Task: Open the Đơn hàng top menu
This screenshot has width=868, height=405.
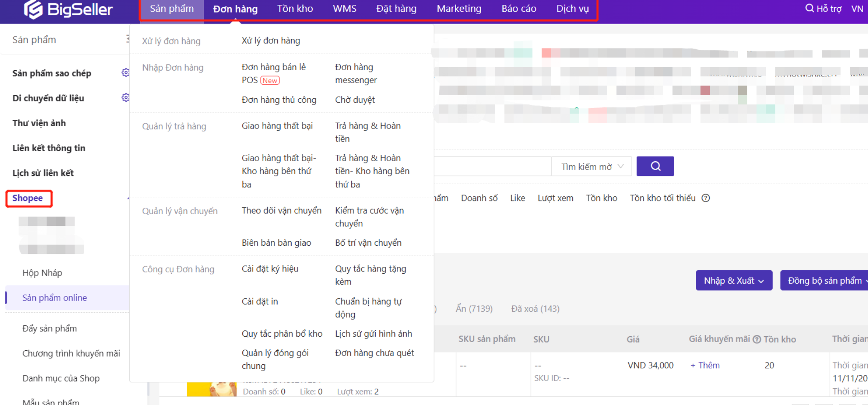Action: coord(235,9)
